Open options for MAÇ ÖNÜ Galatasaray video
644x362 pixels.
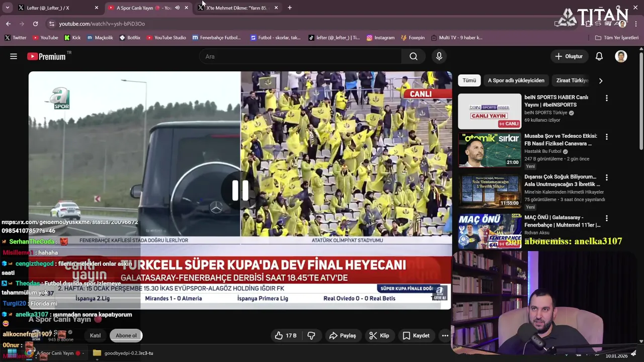(x=606, y=218)
